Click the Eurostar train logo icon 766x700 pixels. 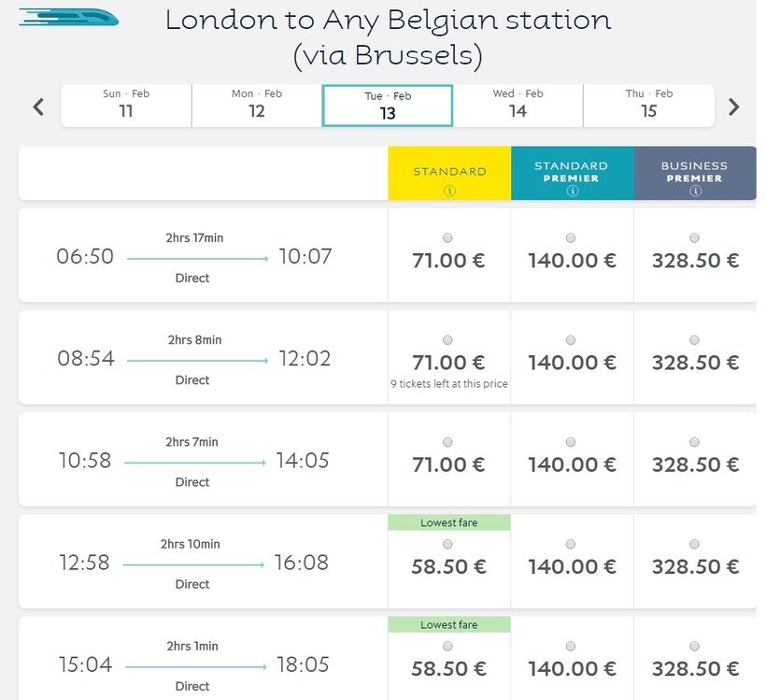pyautogui.click(x=68, y=18)
